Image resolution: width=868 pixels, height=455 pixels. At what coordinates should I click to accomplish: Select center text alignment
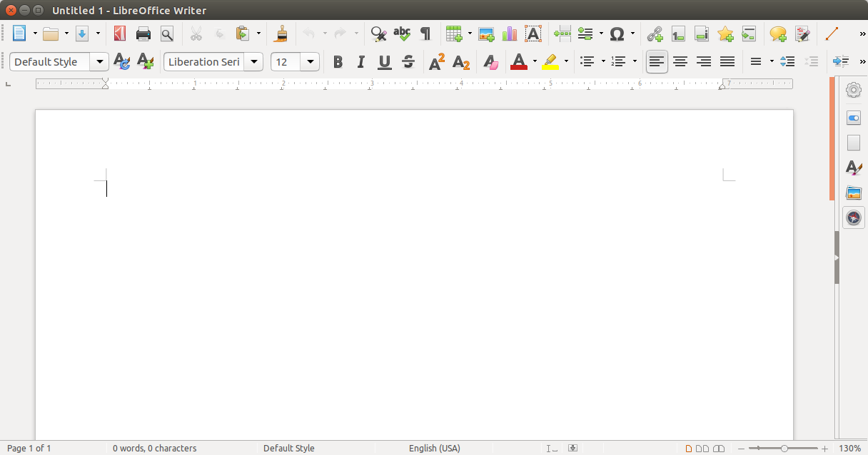click(x=680, y=62)
